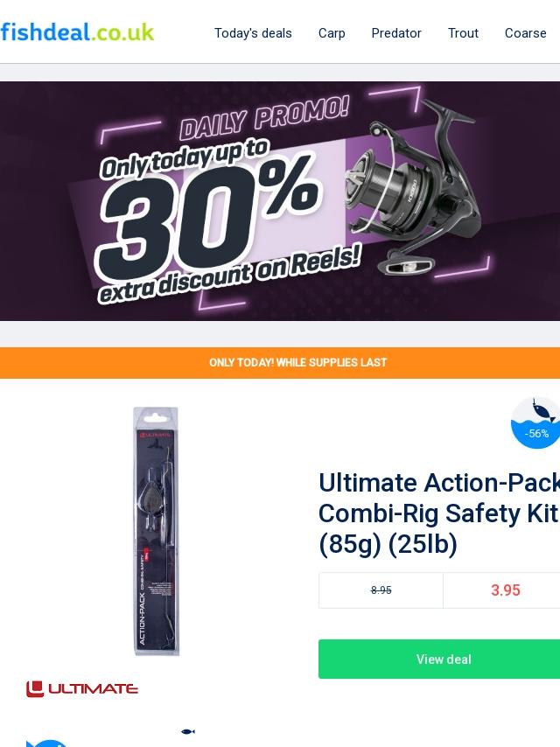Screen dimensions: 560x747
Task: Click the green View deal button
Action: [x=439, y=659]
